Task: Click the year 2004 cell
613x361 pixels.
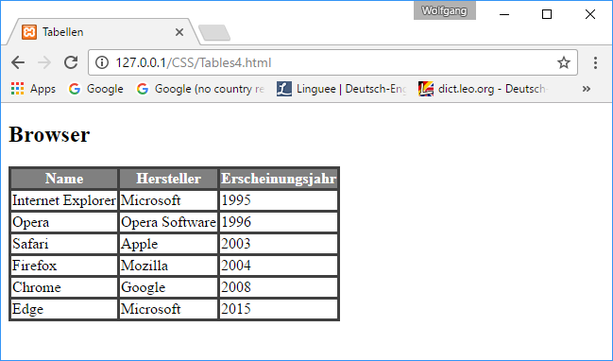Action: [x=278, y=266]
